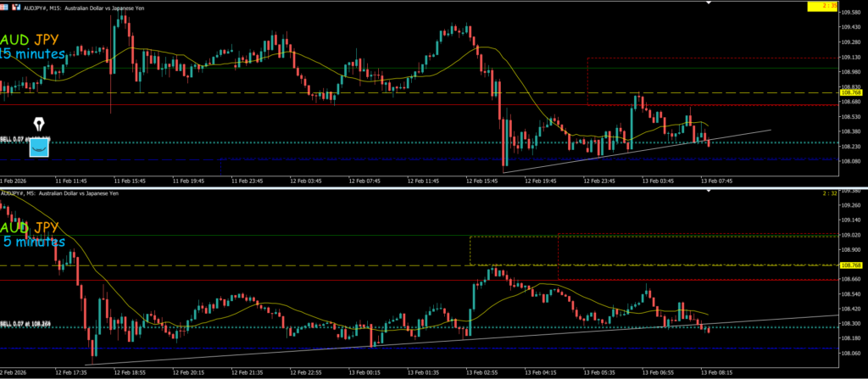Click the grid icon in top-left corner
Screen dimensions: 868x379
(6, 7)
